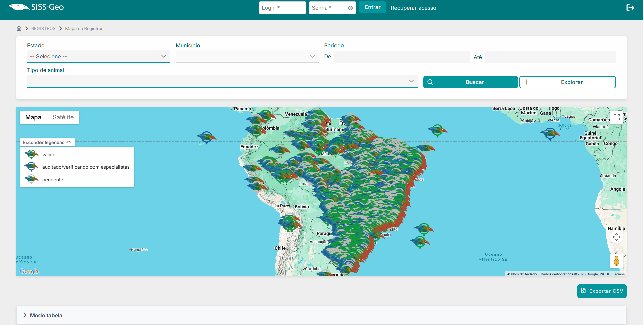644x325 pixels.
Task: Select the Mapa view tab
Action: tap(33, 117)
